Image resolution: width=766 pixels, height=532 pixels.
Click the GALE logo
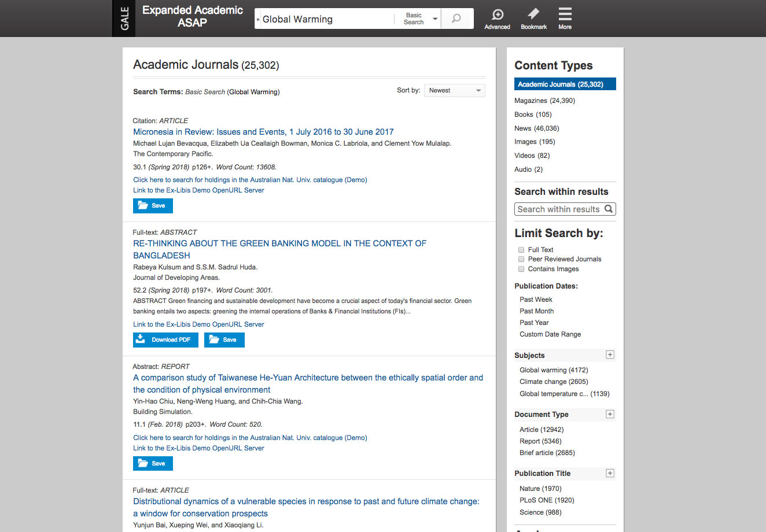point(124,19)
